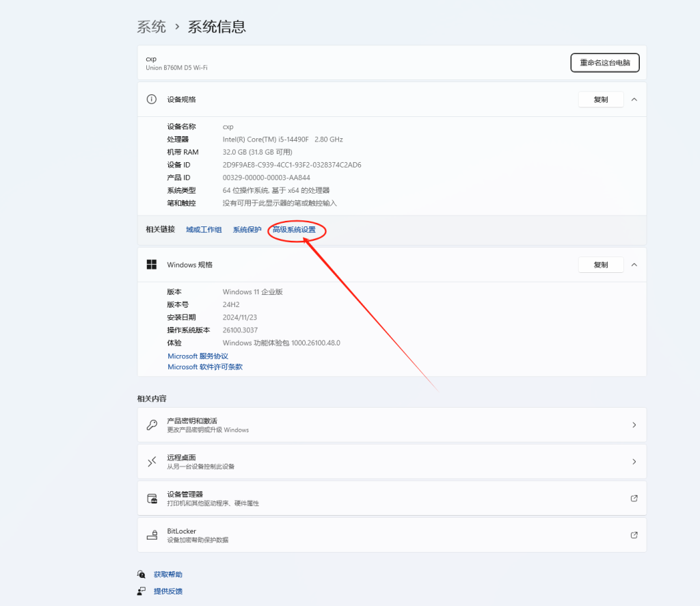
Task: Click the 相关内容 section heading
Action: (152, 398)
